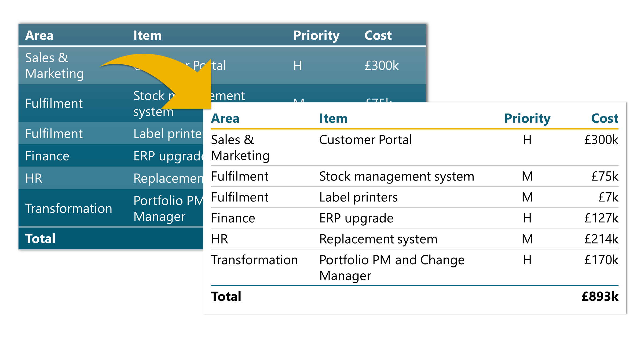This screenshot has width=644, height=338.
Task: Click the Cost header in the blue table
Action: tap(378, 35)
